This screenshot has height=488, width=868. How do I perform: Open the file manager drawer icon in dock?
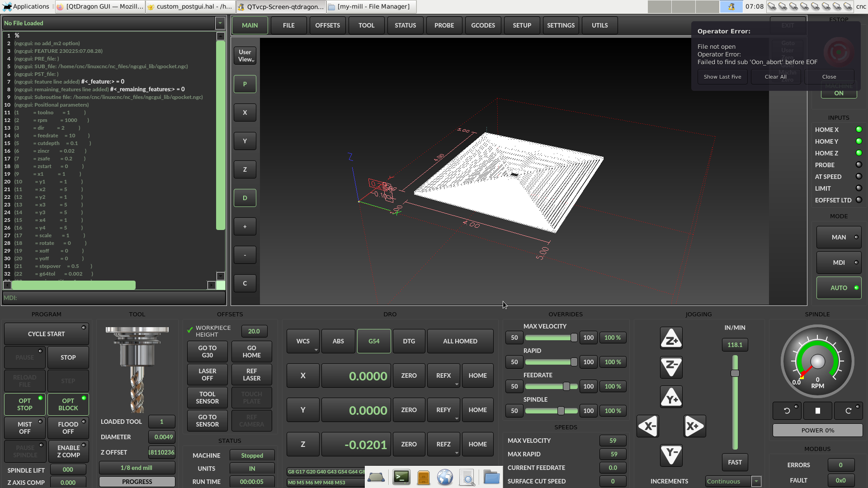coord(424,477)
